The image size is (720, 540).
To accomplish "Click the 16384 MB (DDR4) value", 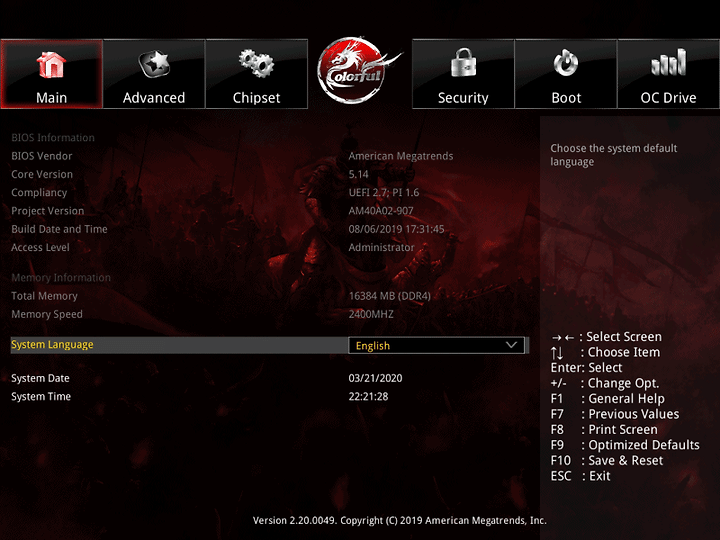I will (390, 296).
